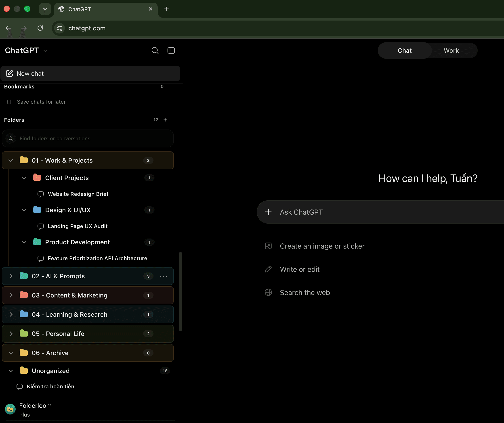Image resolution: width=504 pixels, height=423 pixels.
Task: Click the red Client Projects folder icon
Action: click(37, 178)
